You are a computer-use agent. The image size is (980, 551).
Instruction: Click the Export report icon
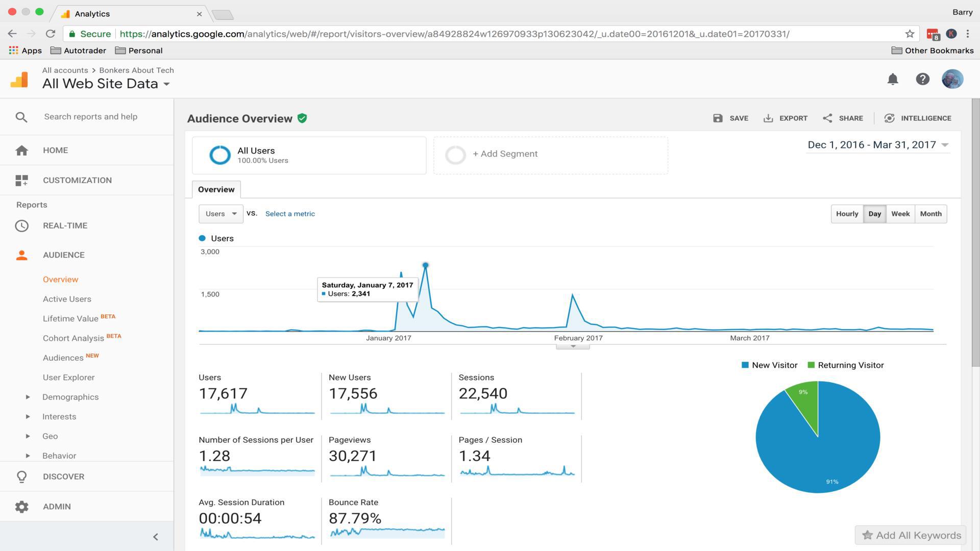(767, 118)
